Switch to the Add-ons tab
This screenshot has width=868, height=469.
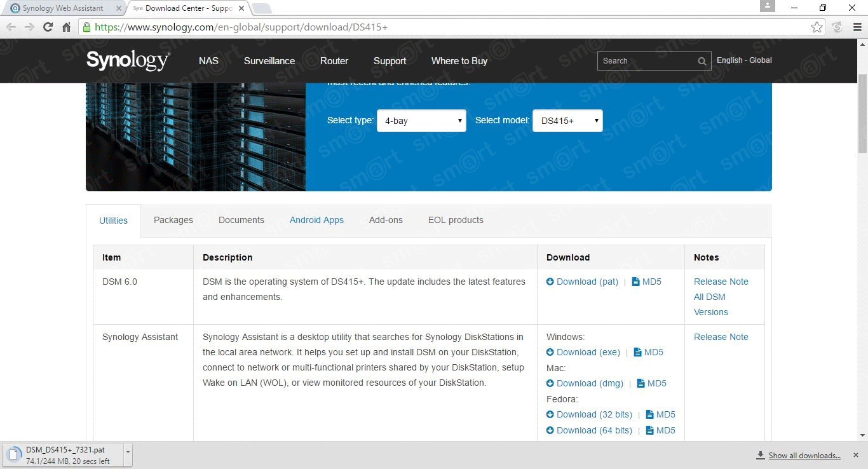tap(386, 220)
